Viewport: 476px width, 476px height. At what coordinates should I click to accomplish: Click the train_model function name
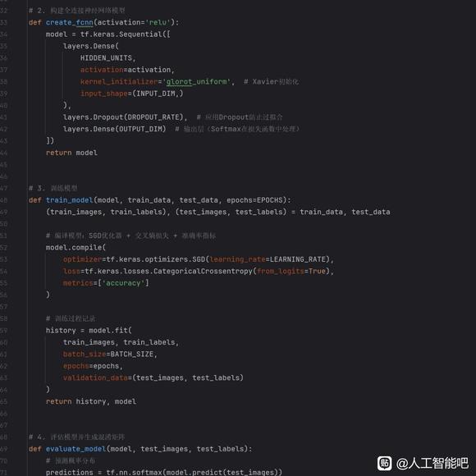[x=70, y=200]
